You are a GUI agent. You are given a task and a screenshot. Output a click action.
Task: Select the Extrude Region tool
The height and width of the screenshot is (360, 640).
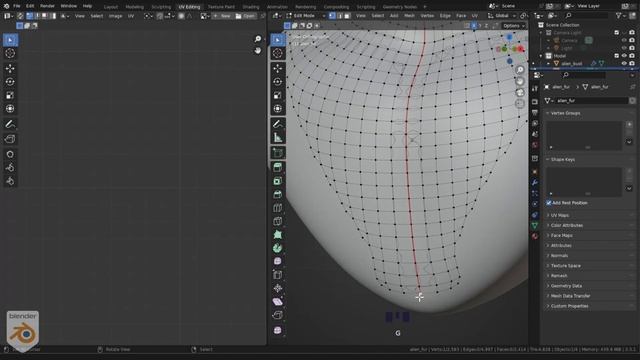[278, 167]
